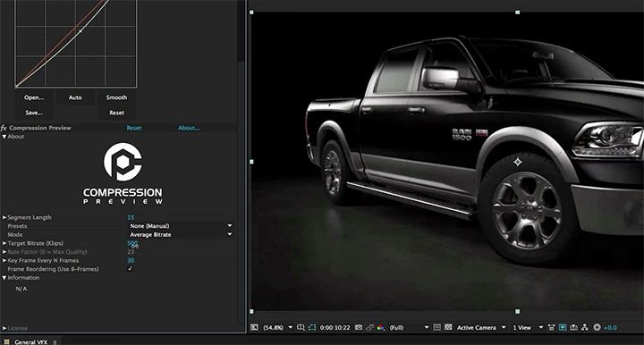The width and height of the screenshot is (644, 345).
Task: Click the Target Bitrate value 500
Action: (x=132, y=243)
